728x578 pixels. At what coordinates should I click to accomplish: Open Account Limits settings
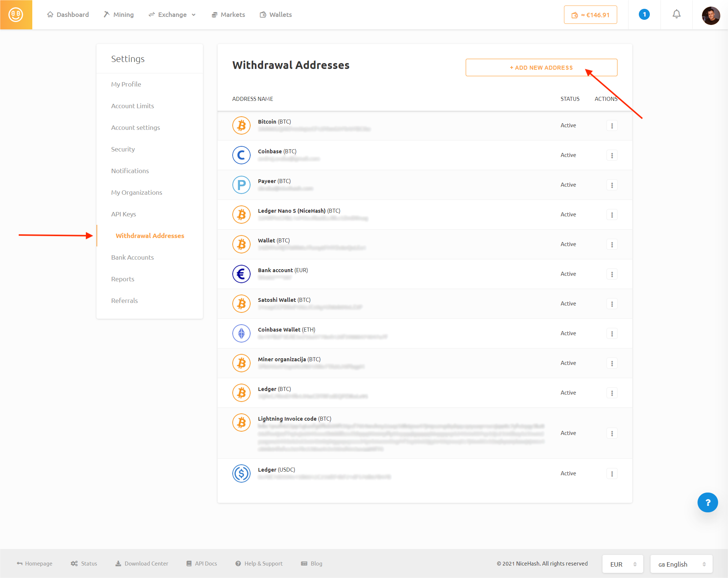(x=132, y=106)
